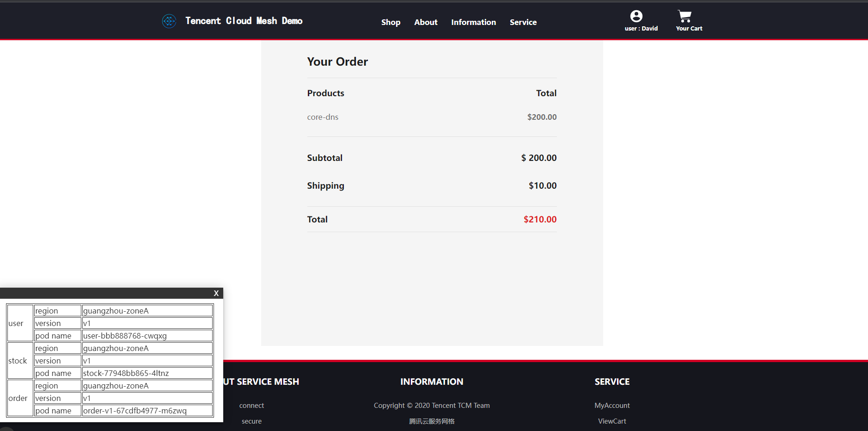Open the Shop menu item
The image size is (868, 431).
click(391, 22)
